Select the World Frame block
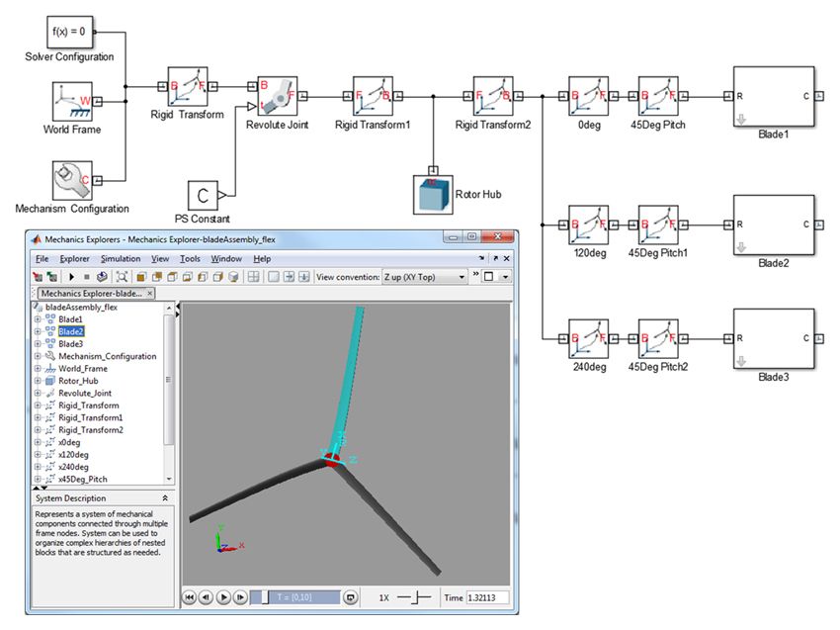The height and width of the screenshot is (630, 840). [72, 101]
